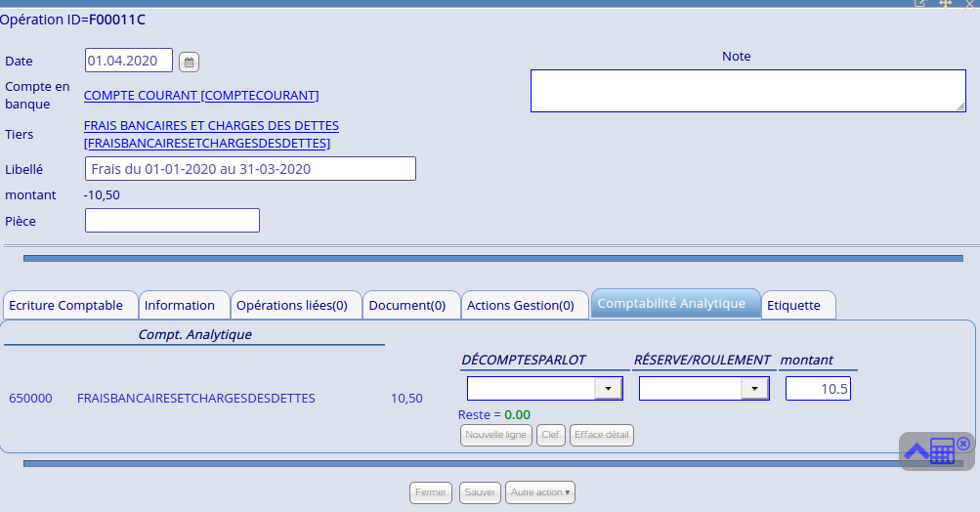Viewport: 980px width, 512px height.
Task: Click the Efface détail button
Action: 602,435
